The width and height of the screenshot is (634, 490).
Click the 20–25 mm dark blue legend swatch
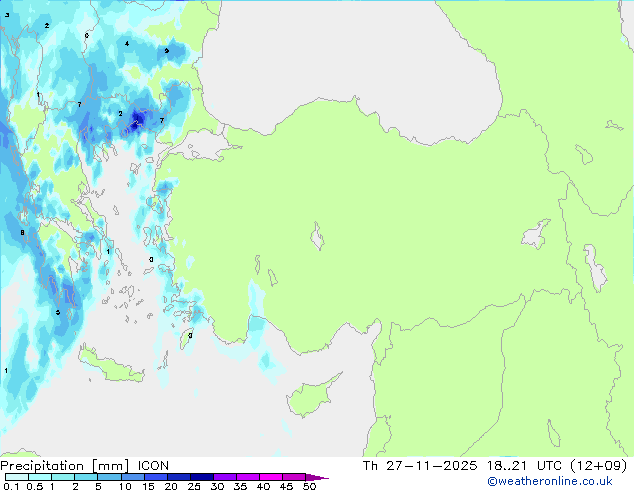tap(178, 477)
